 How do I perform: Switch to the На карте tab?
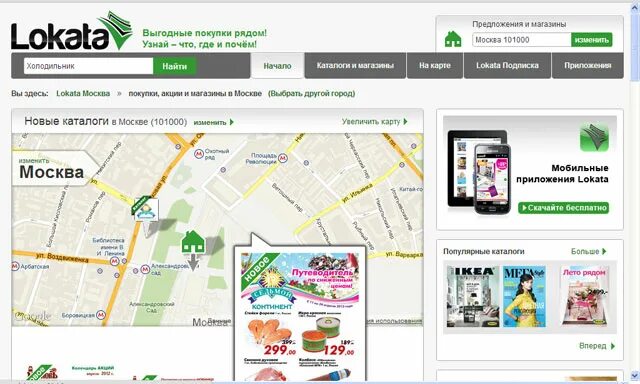[x=435, y=65]
